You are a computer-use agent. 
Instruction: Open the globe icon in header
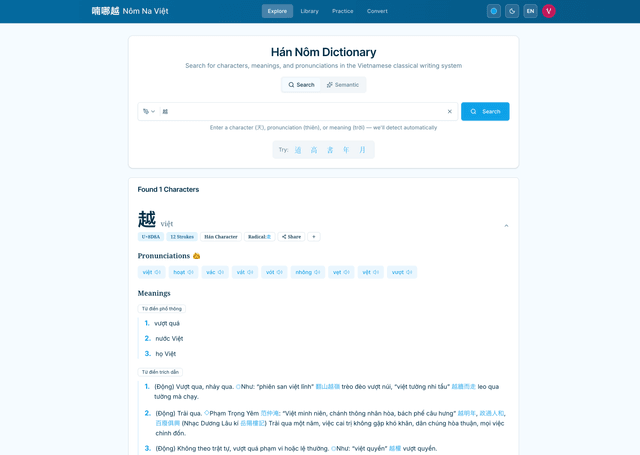493,11
